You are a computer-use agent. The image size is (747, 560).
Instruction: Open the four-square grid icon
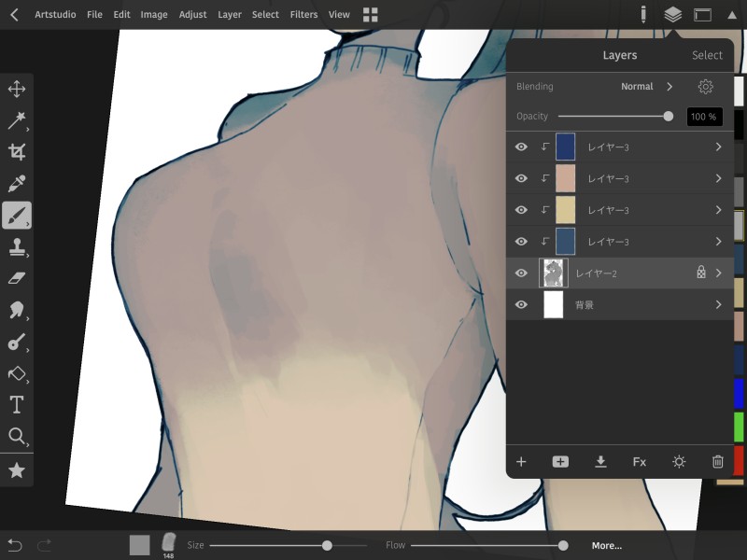click(x=370, y=15)
